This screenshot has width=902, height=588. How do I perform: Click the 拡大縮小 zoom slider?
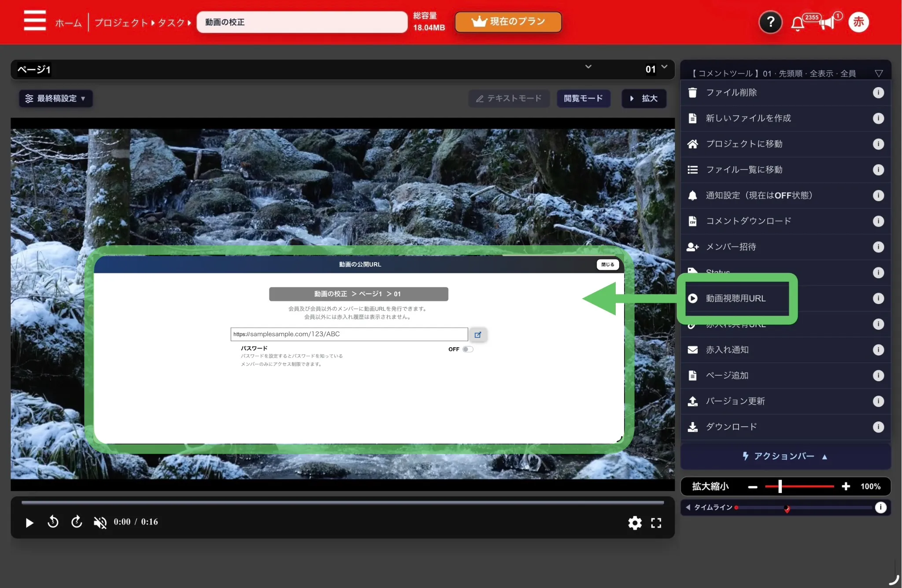click(x=799, y=486)
